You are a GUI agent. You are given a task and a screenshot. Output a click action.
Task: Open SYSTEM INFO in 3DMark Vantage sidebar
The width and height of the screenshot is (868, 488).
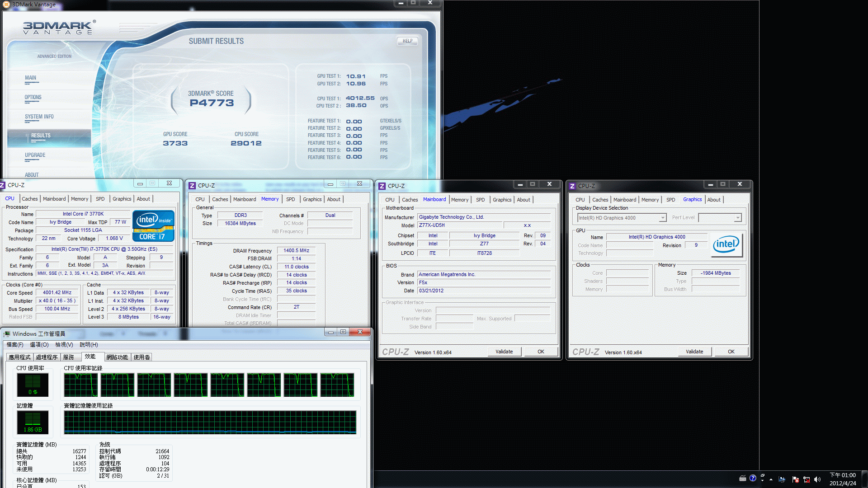click(39, 117)
